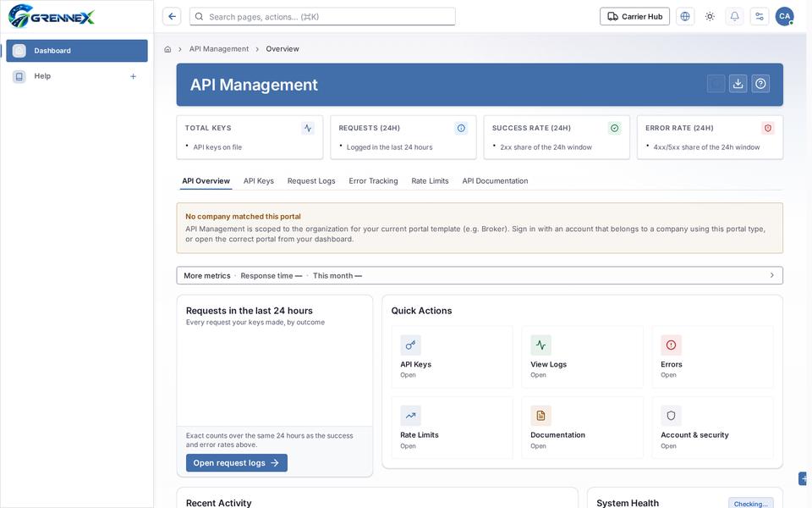
Task: Open the View Logs quick action
Action: click(x=582, y=356)
